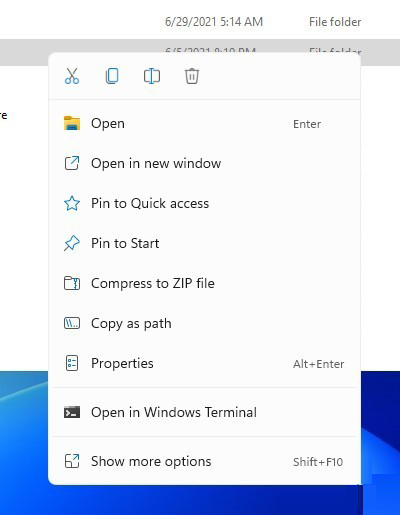Choose Pin to Quick access
Screen dimensions: 400x515
204,203
